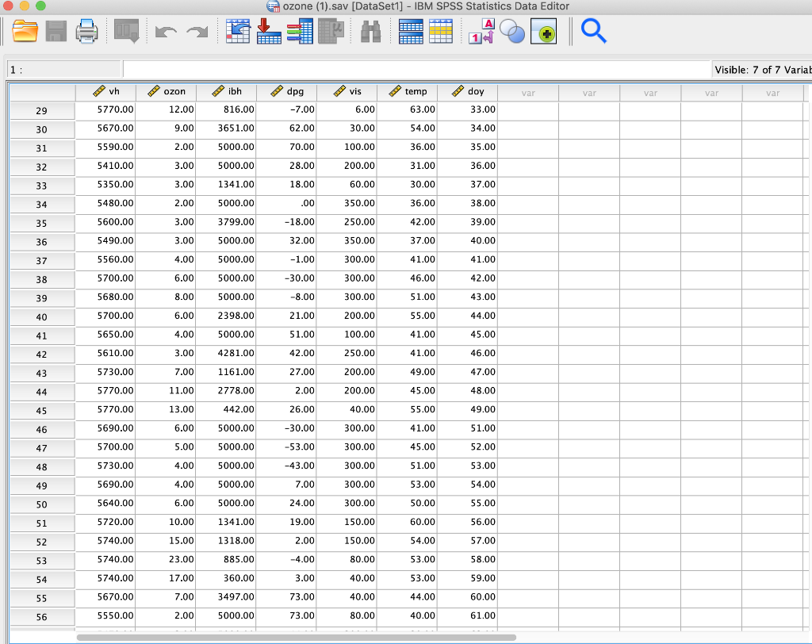Select row 40 by its row header

tap(42, 316)
